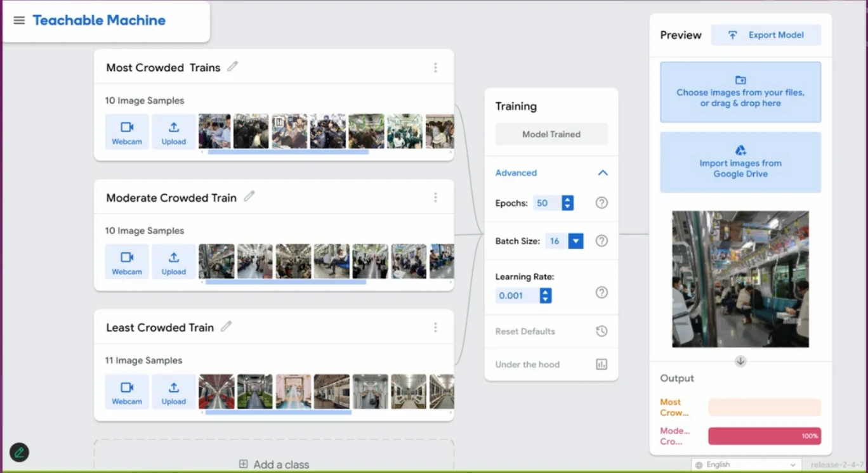Upload images to Most Crowded Trains
The image size is (868, 473).
click(174, 132)
